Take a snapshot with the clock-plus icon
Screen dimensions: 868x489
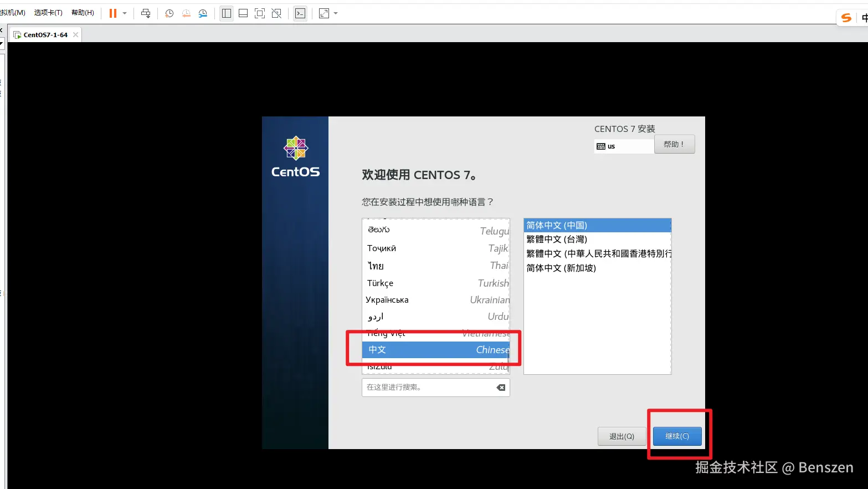pos(170,13)
